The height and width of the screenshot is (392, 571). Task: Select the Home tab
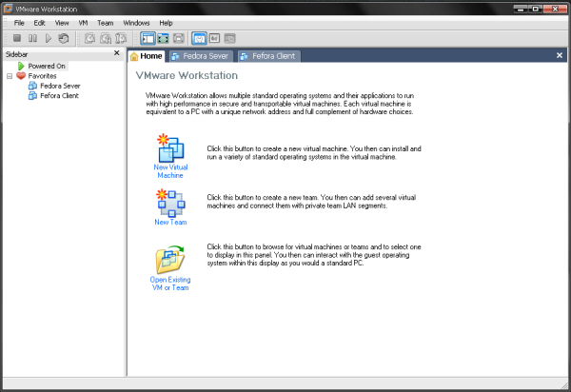click(x=146, y=56)
